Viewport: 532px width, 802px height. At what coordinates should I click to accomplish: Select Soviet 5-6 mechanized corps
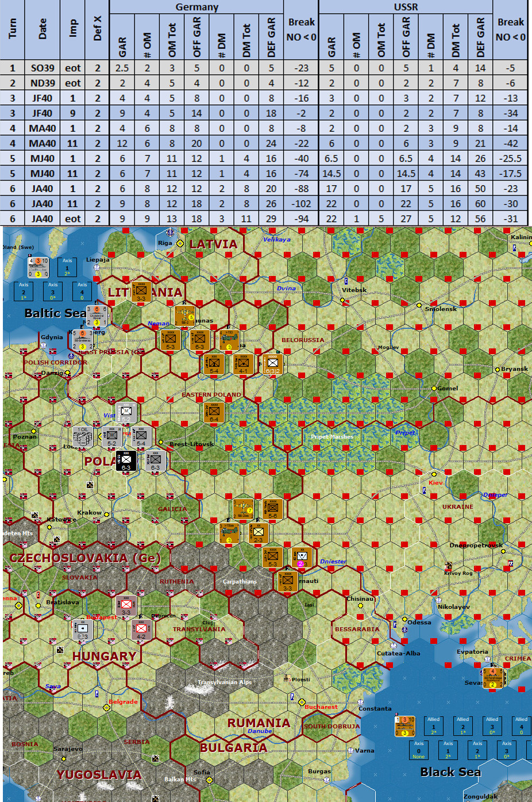click(x=272, y=509)
